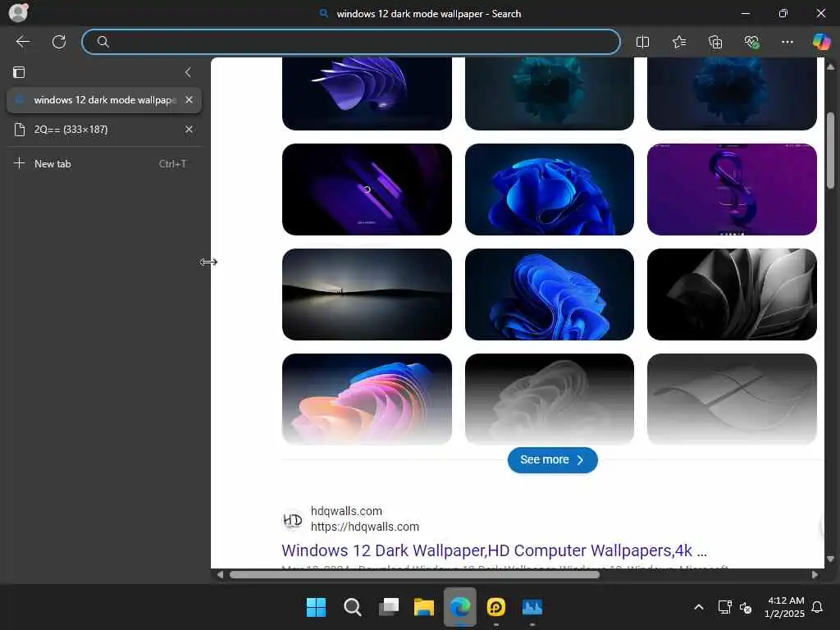840x630 pixels.
Task: Open the notifications bell
Action: tap(817, 608)
